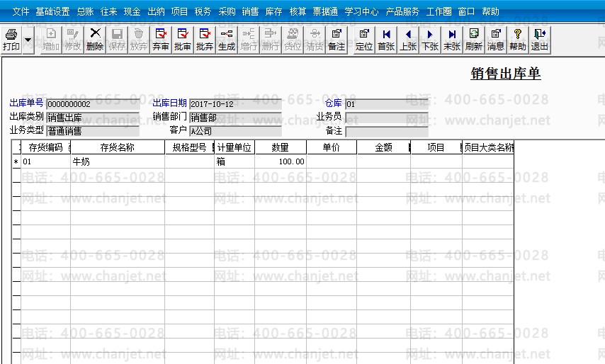Click the 修改 modify toolbar icon
Screen dimensions: 605x364
point(73,40)
